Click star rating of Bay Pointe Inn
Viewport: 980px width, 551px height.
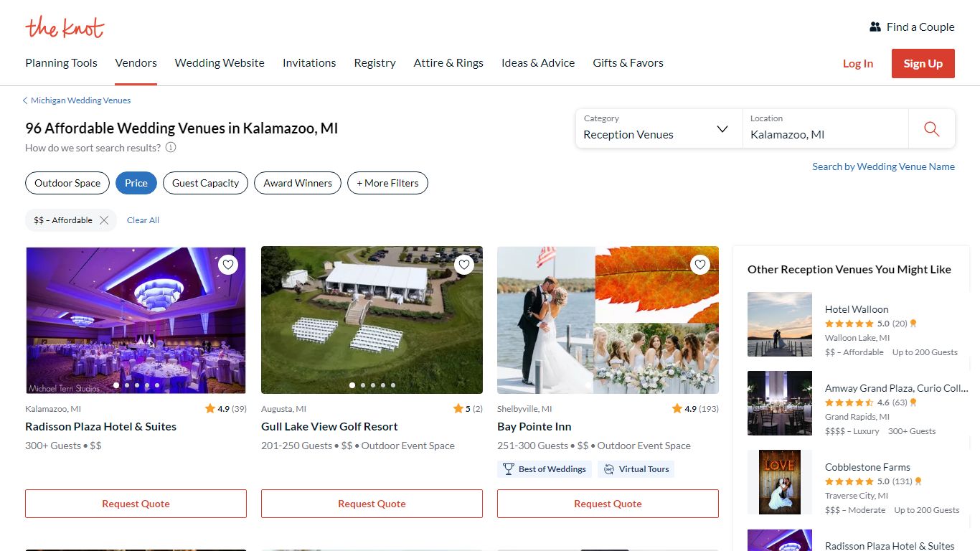695,409
